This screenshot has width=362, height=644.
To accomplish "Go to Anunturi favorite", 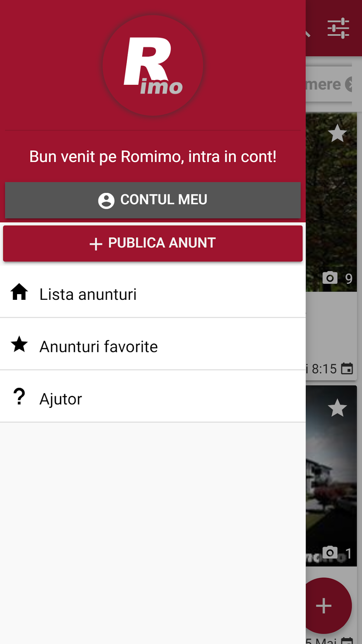I will (x=99, y=347).
